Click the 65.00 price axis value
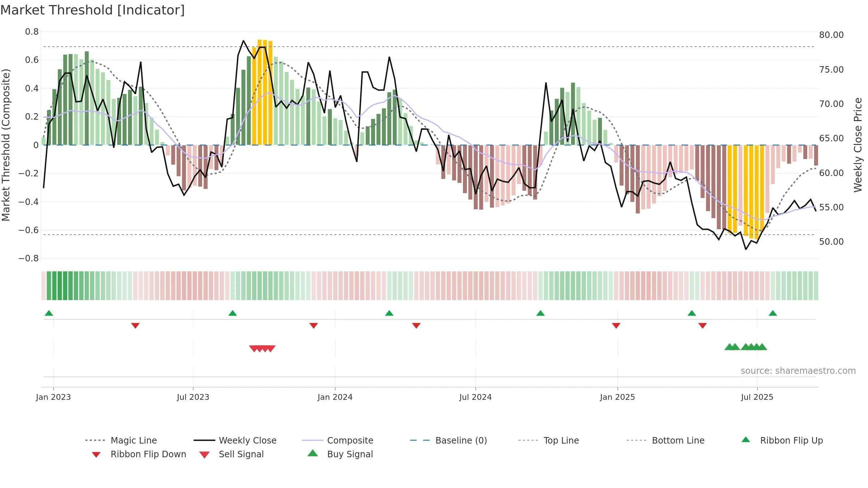The image size is (868, 488). [831, 138]
